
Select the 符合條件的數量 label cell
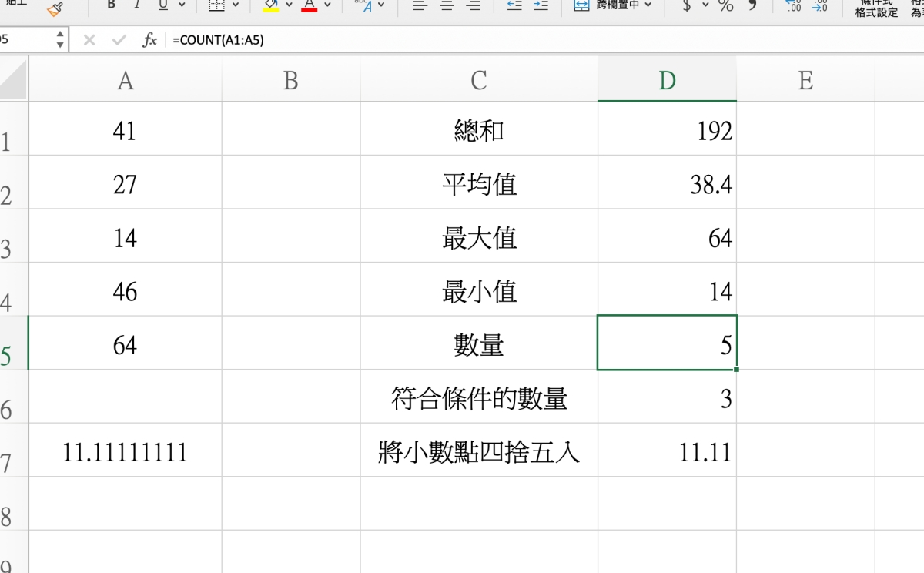click(x=479, y=397)
